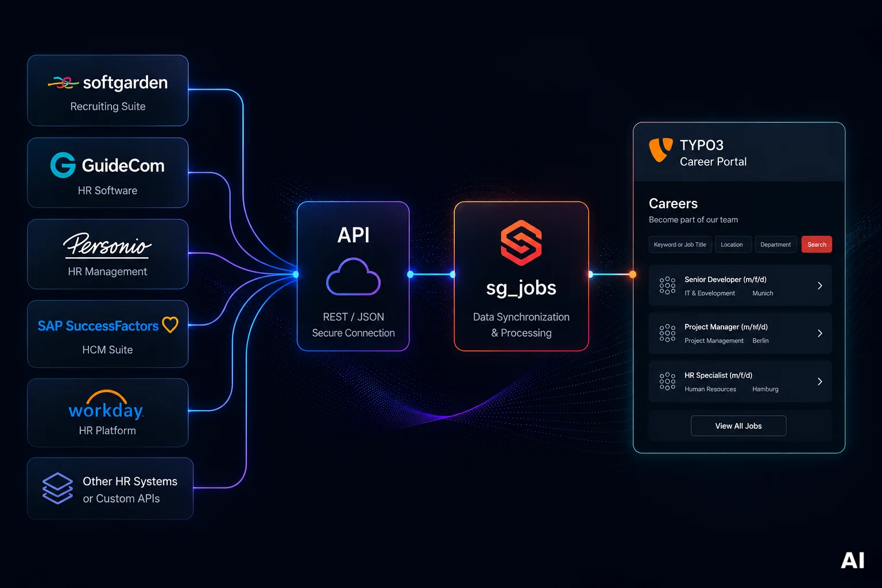Click the View All Jobs button
This screenshot has height=588, width=882.
738,426
